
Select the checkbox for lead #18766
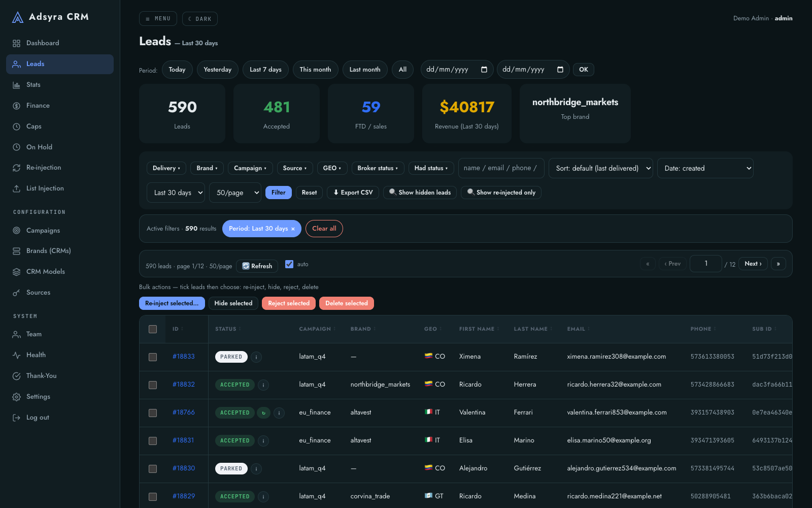coord(153,413)
